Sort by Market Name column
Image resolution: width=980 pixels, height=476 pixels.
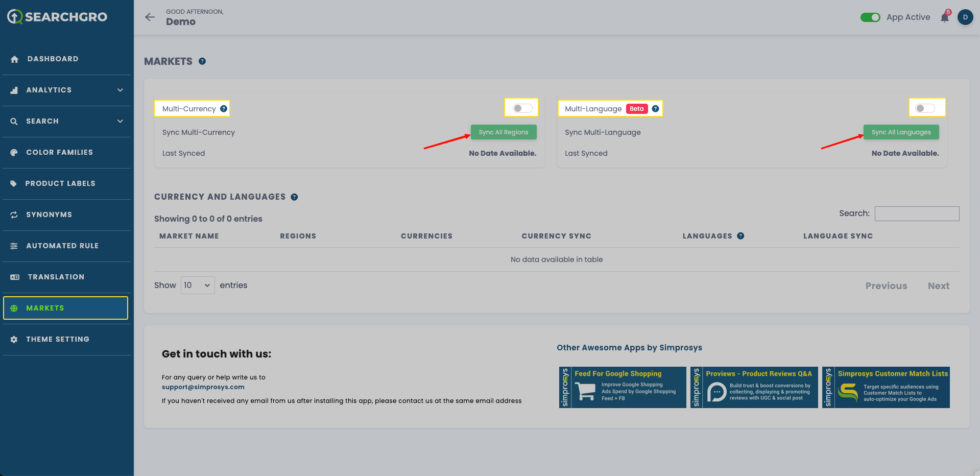point(189,236)
